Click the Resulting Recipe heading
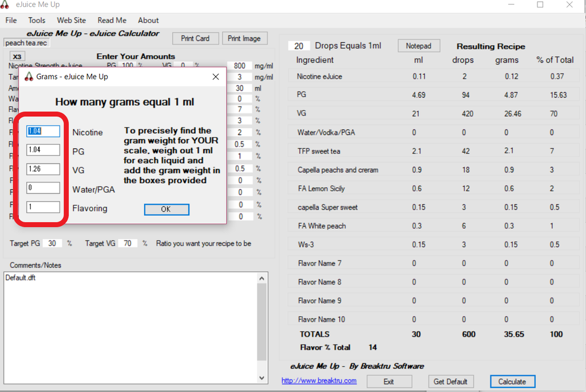 pyautogui.click(x=490, y=46)
